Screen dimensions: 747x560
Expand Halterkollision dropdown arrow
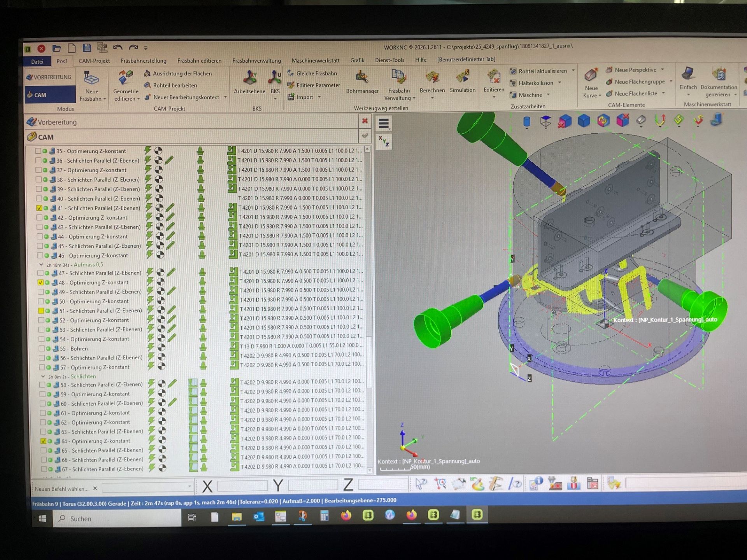tap(559, 83)
